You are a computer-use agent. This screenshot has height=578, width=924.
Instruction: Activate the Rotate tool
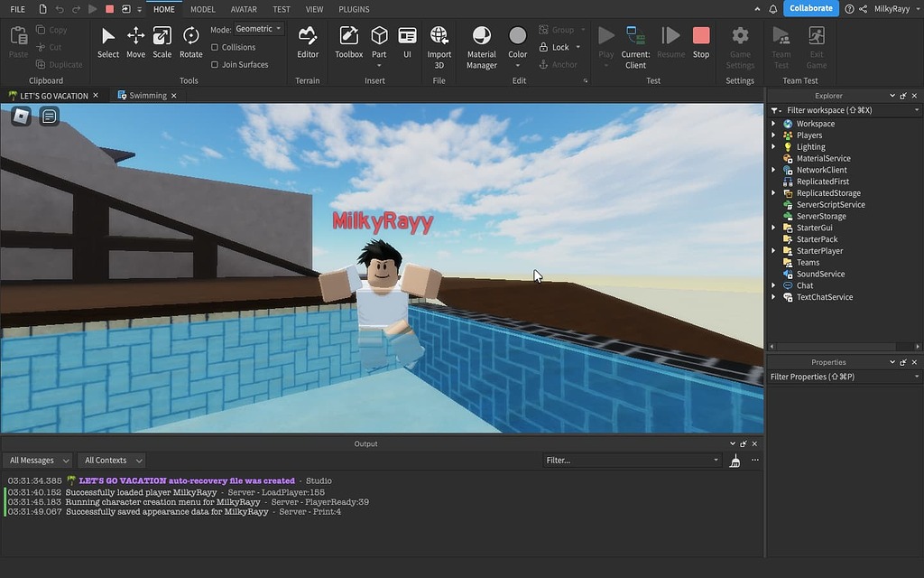click(190, 41)
